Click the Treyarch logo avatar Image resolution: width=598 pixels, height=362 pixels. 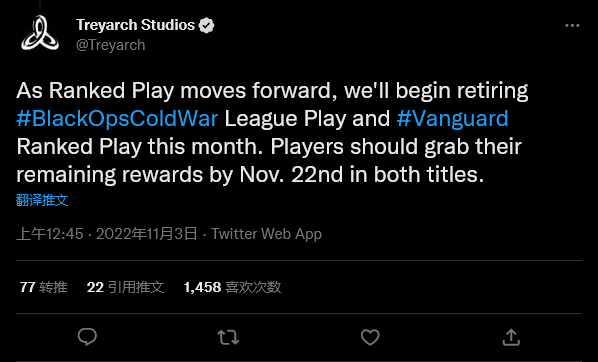[40, 34]
